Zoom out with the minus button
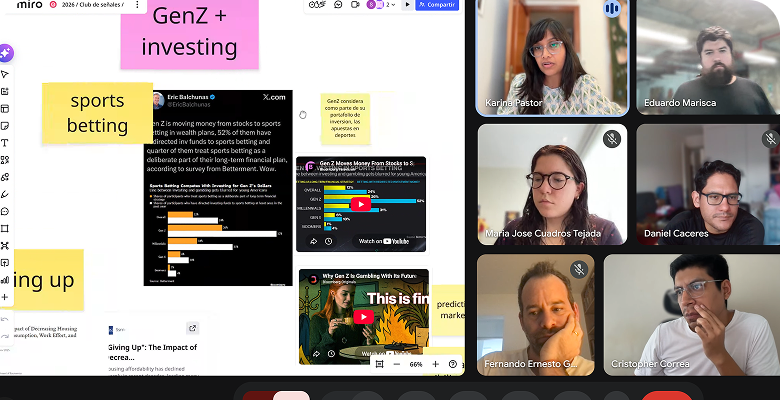The width and height of the screenshot is (780, 400). 396,364
